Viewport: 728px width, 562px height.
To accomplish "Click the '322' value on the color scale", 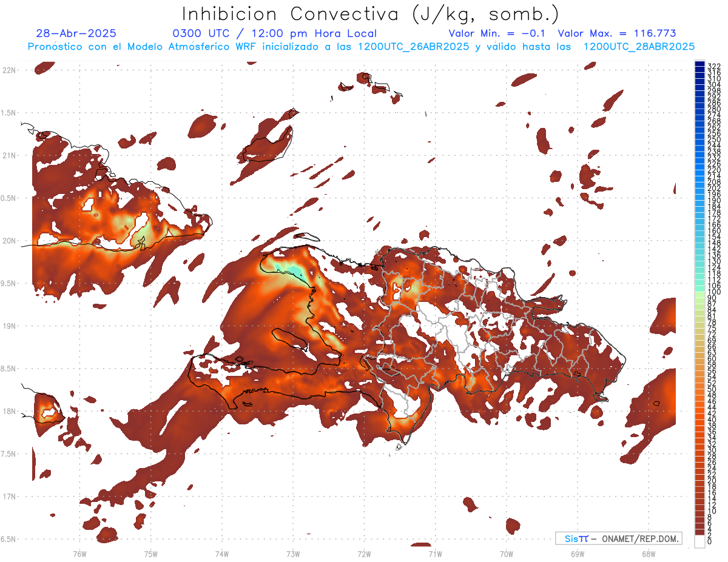I will click(x=713, y=65).
